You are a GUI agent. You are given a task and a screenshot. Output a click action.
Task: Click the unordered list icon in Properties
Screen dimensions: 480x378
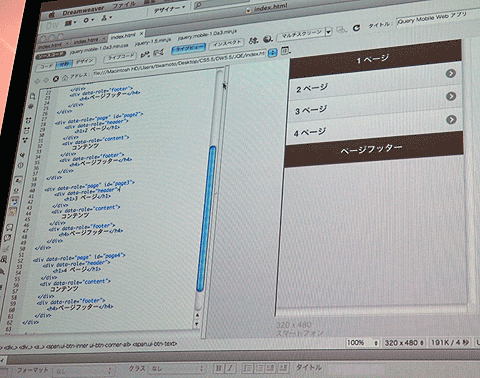247,368
